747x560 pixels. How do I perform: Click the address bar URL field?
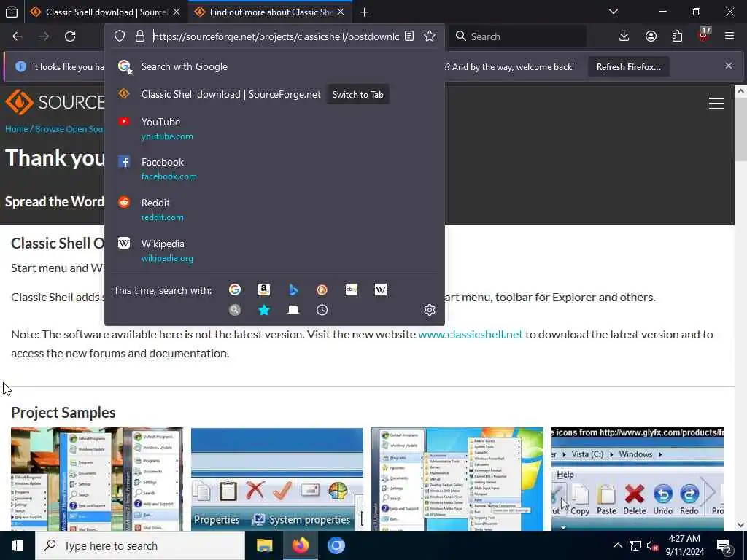(x=276, y=36)
